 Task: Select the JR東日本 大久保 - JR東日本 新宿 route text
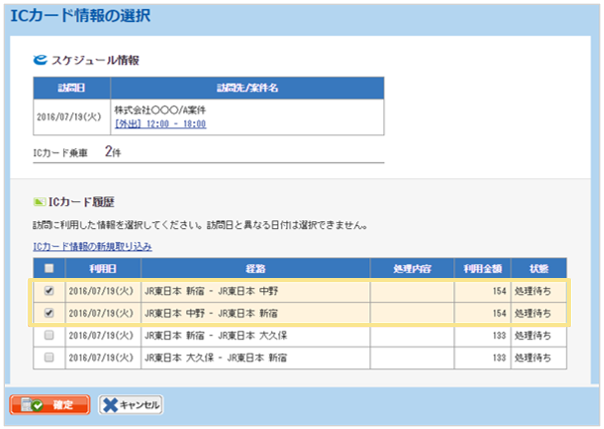(x=216, y=356)
